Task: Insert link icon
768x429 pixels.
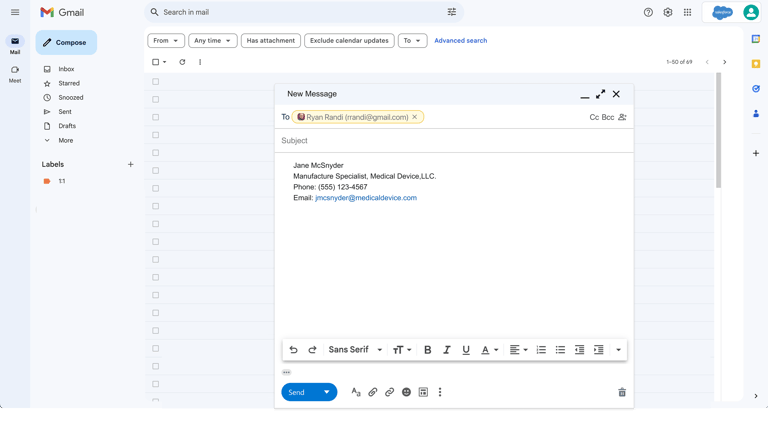Action: 389,392
